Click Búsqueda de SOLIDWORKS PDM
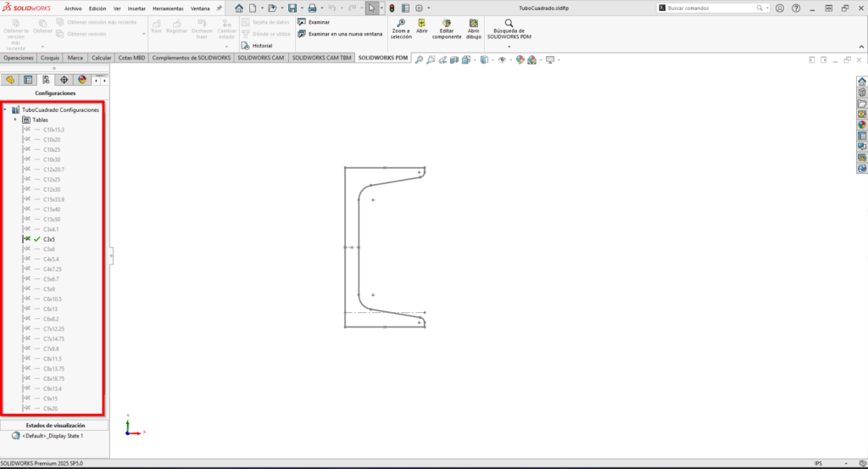Screen dimensions: 868x469 [x=509, y=29]
